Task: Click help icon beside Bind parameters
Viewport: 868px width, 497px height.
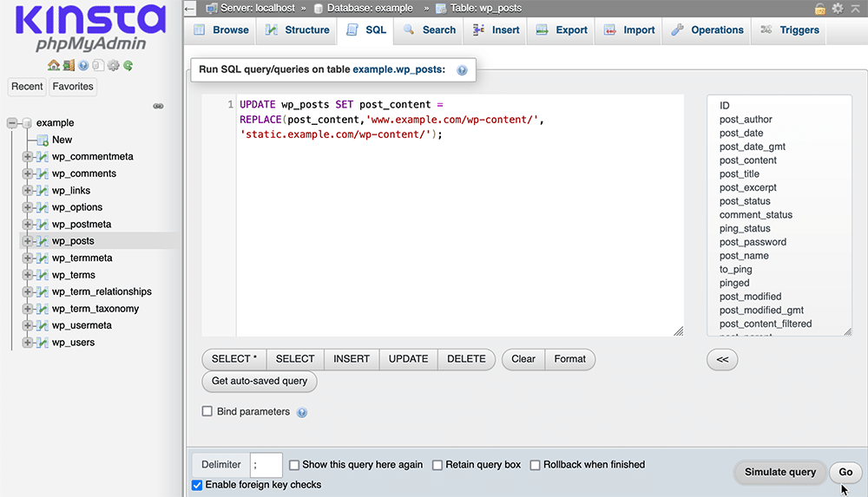Action: click(302, 413)
